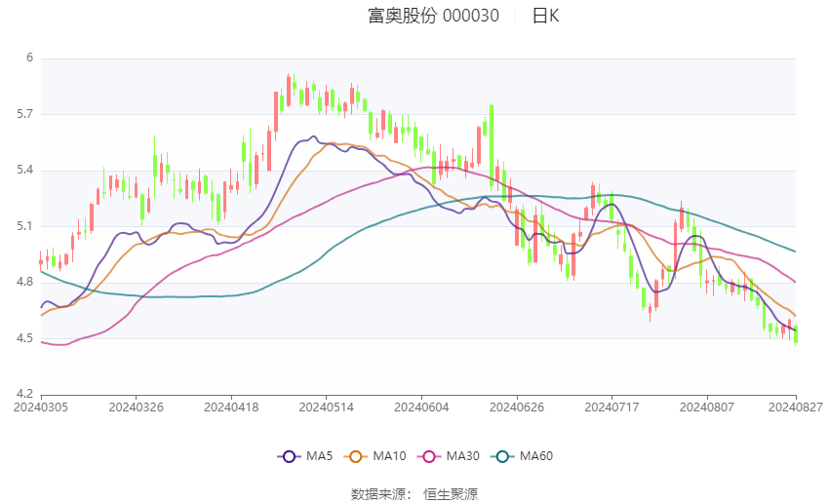Toggle the MA60 legend marker
This screenshot has height=504, width=829.
tap(503, 456)
